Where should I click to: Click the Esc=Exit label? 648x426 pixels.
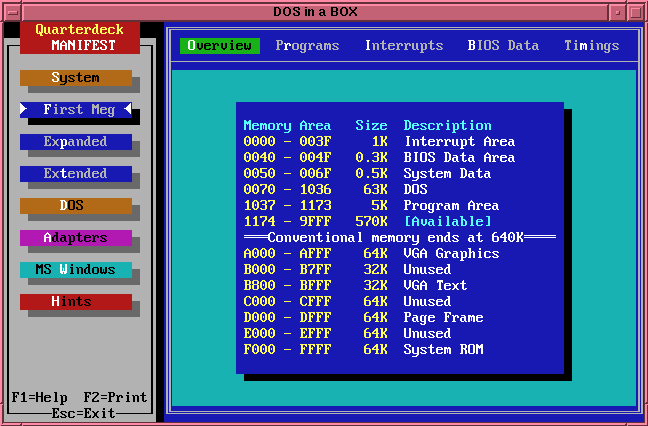pyautogui.click(x=83, y=413)
